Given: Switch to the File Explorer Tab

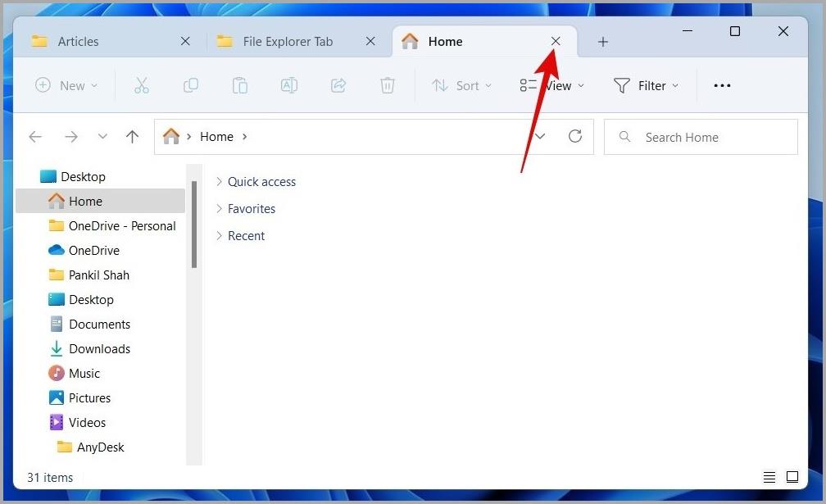Looking at the screenshot, I should point(299,41).
